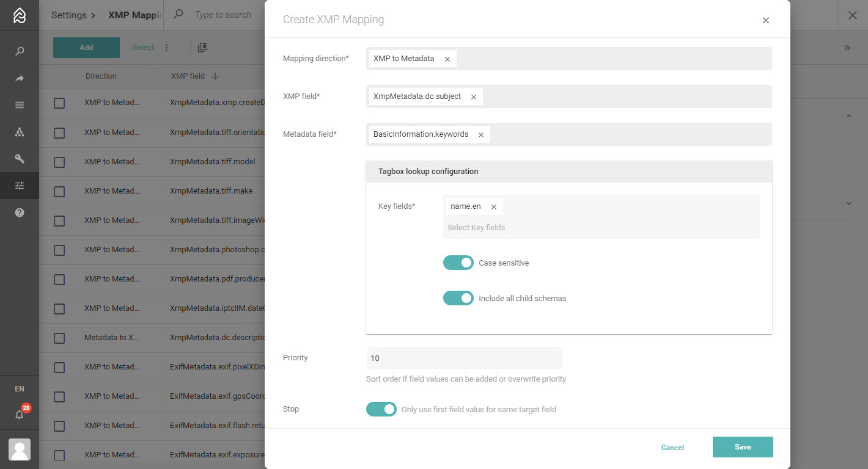The width and height of the screenshot is (868, 469).
Task: Disable Include all child schemas toggle
Action: point(458,298)
